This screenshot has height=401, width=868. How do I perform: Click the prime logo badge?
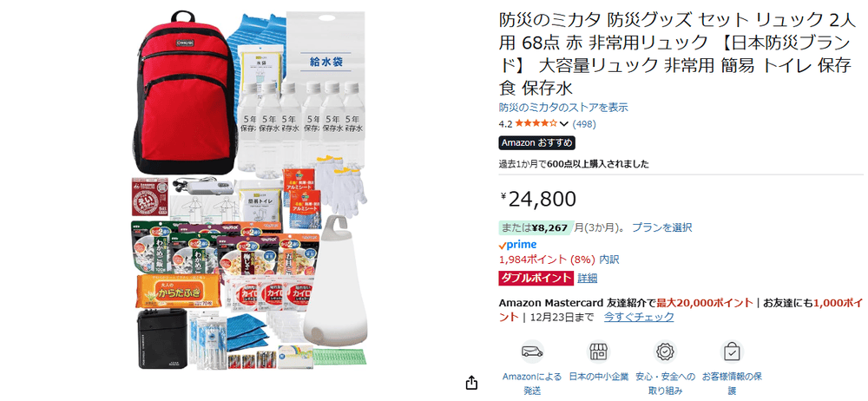point(517,244)
